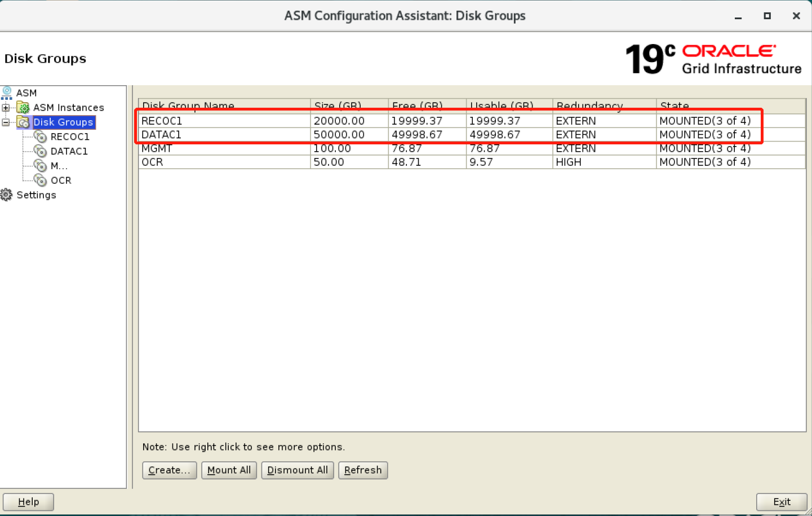Click the disk icon beside M... node

point(41,166)
